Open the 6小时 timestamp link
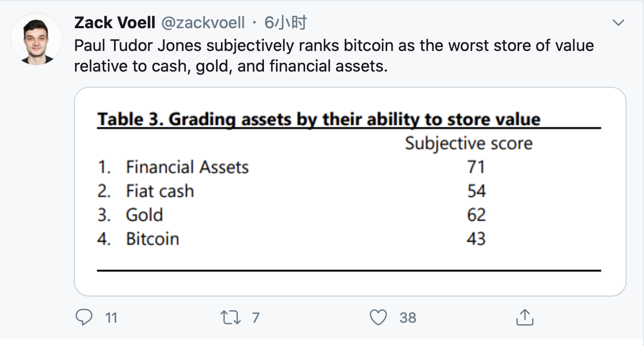 (286, 23)
